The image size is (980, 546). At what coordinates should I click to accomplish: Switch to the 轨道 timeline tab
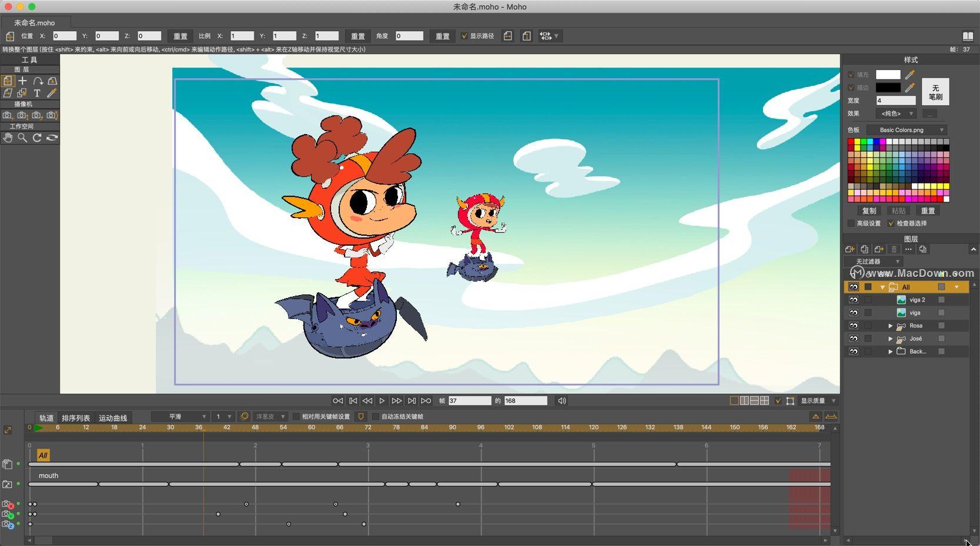point(46,418)
